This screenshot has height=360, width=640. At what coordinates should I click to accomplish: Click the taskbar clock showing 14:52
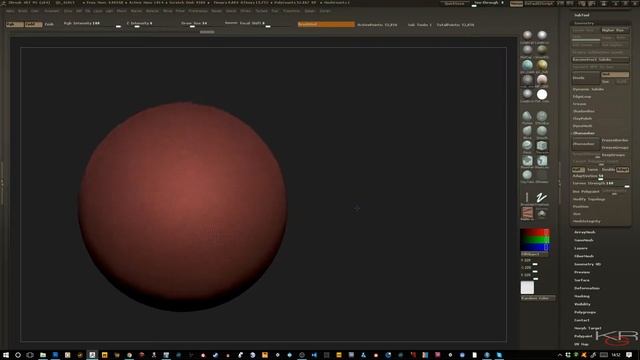616,355
